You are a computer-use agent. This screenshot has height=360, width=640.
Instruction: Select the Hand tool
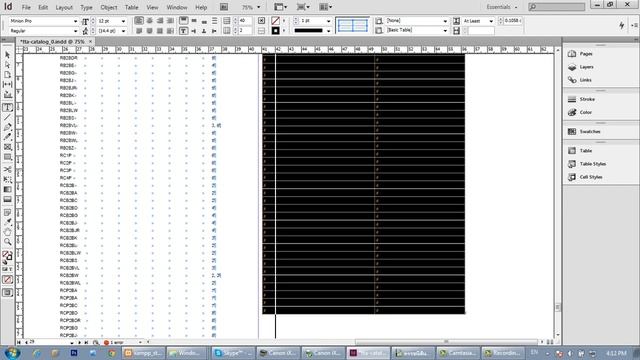[x=7, y=232]
